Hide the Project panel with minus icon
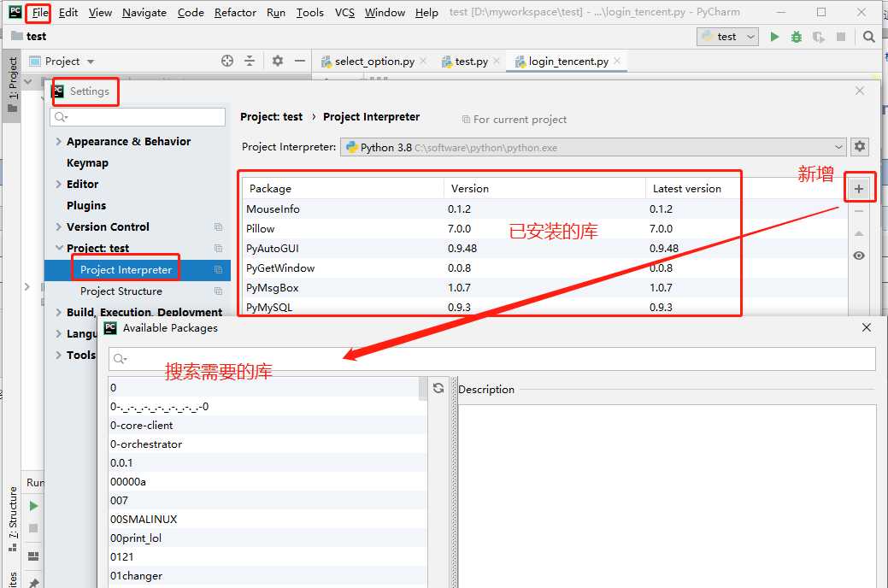 pyautogui.click(x=300, y=61)
